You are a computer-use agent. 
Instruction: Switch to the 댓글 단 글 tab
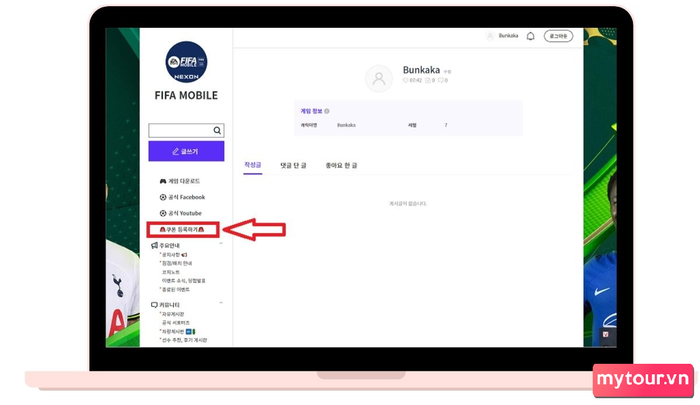293,166
